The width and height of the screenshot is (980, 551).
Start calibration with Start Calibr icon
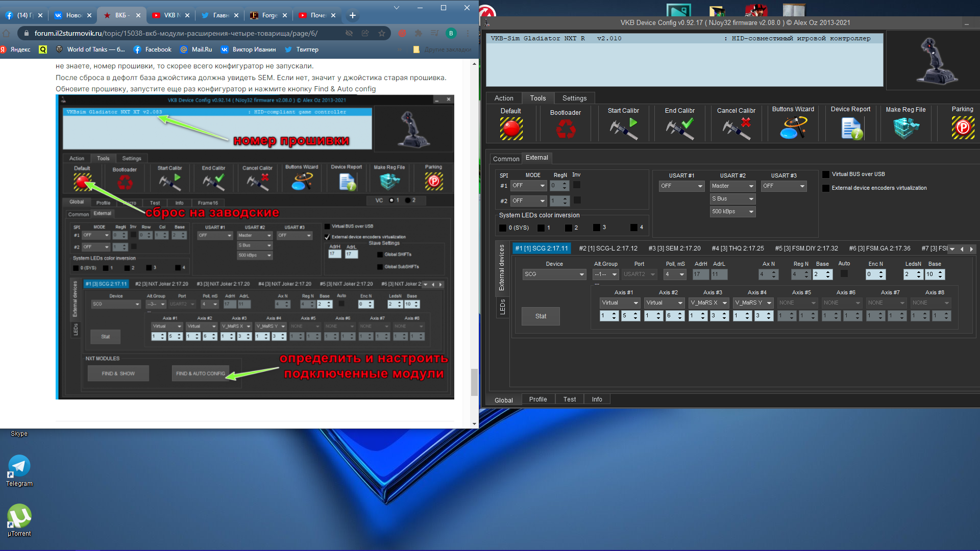pos(623,129)
